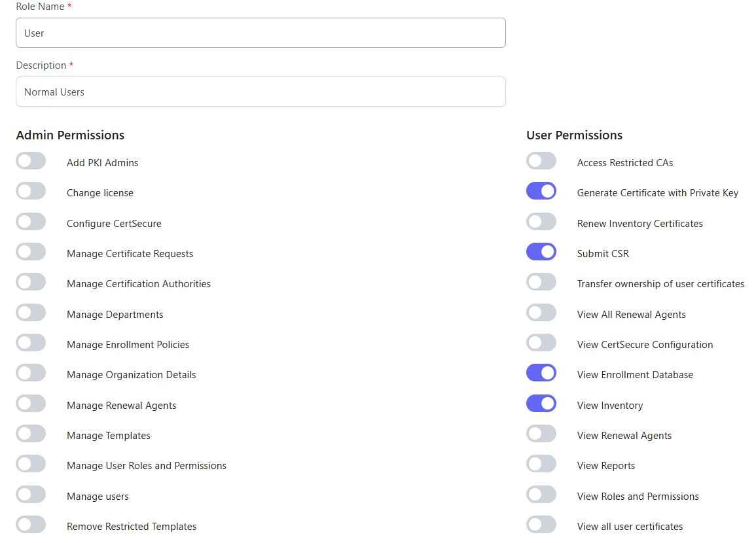This screenshot has width=756, height=543.
Task: Turn on Renew Inventory Certificates
Action: (x=541, y=222)
